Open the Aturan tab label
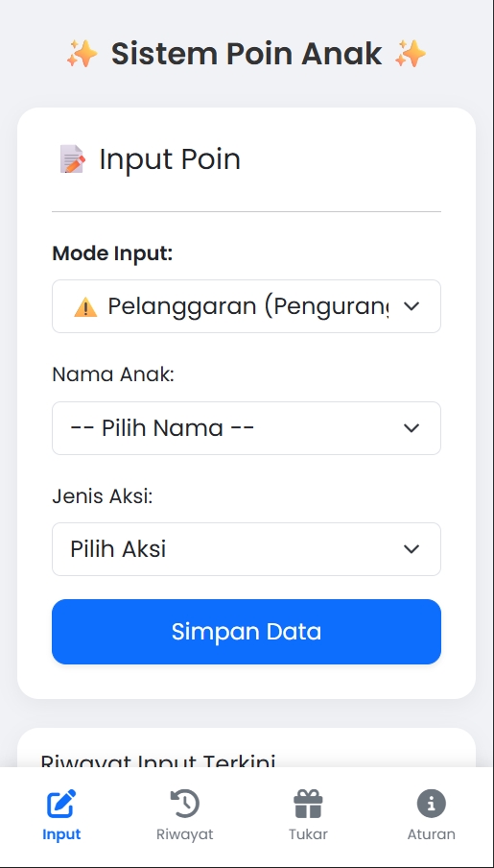This screenshot has height=868, width=494. (x=432, y=834)
